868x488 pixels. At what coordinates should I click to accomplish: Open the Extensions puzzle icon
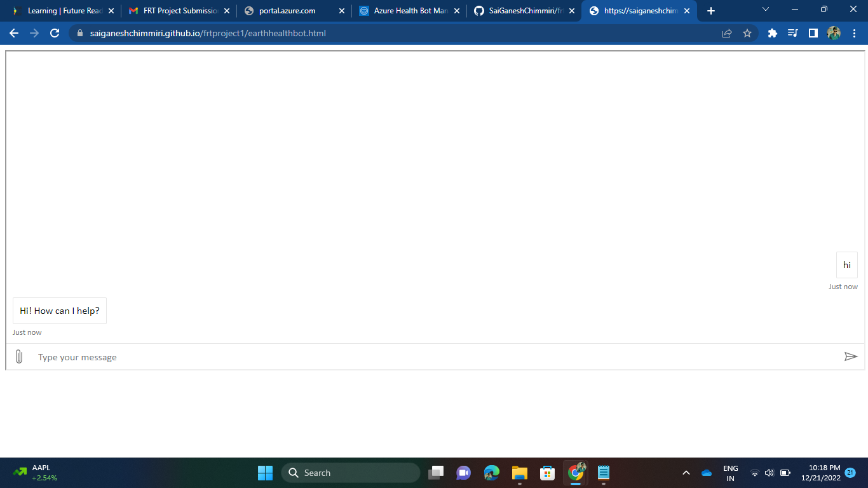[773, 33]
